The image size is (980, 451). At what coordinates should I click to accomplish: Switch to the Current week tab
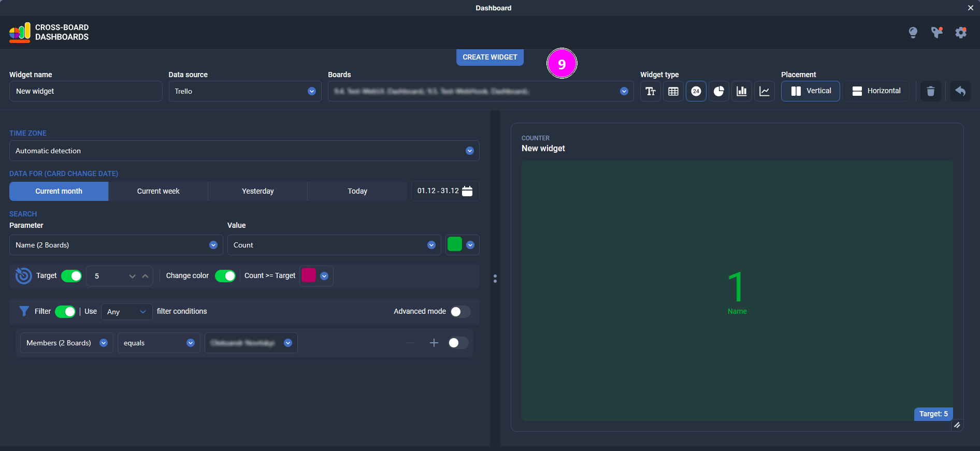(x=158, y=191)
